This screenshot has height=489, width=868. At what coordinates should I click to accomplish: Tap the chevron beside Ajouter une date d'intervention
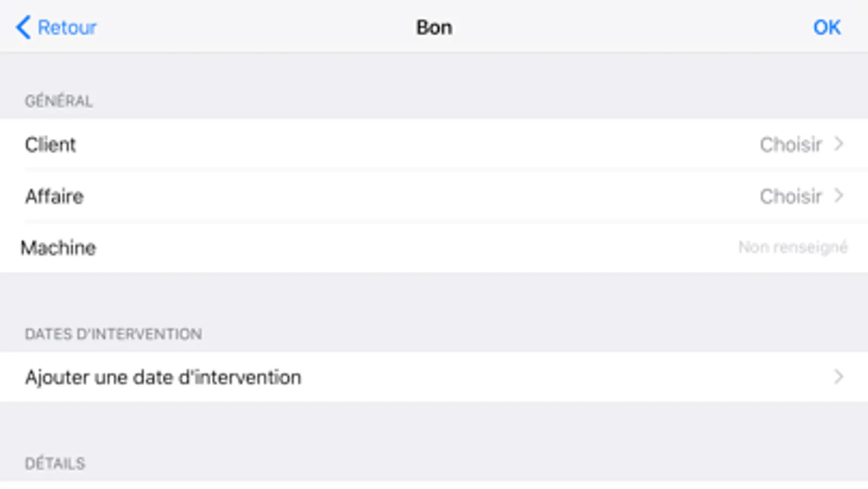coord(839,377)
